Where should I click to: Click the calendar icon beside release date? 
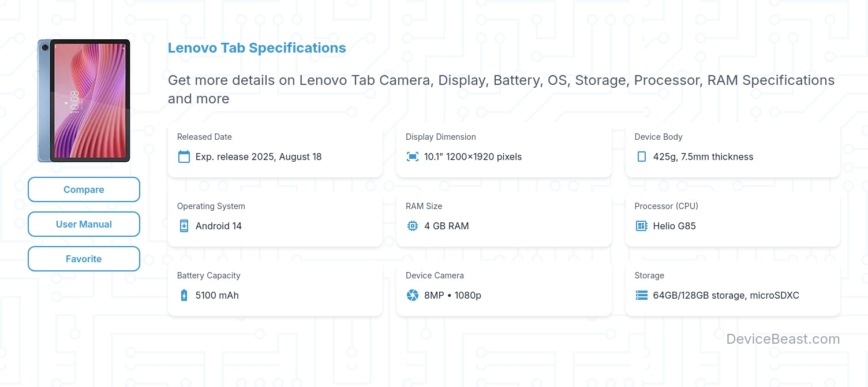click(184, 157)
